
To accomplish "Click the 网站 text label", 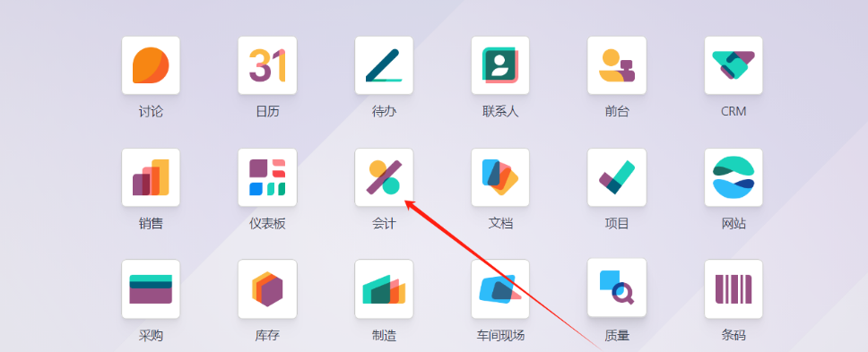I will tap(733, 224).
